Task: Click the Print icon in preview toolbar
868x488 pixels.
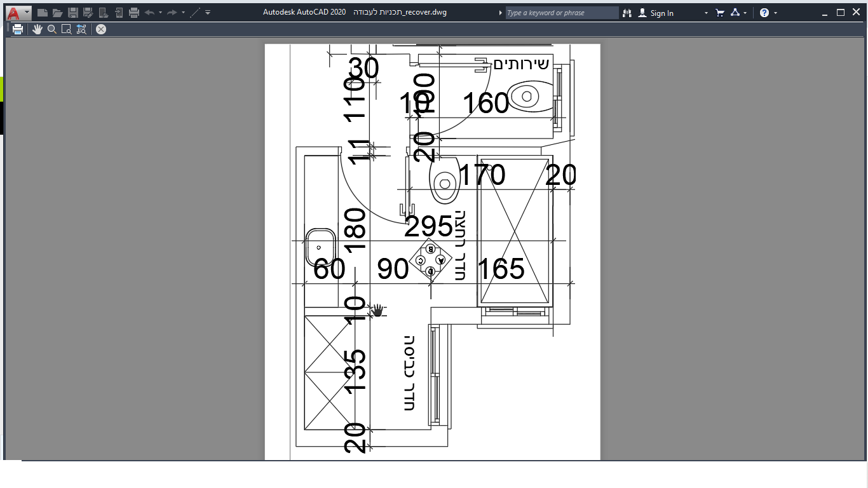Action: [x=18, y=29]
